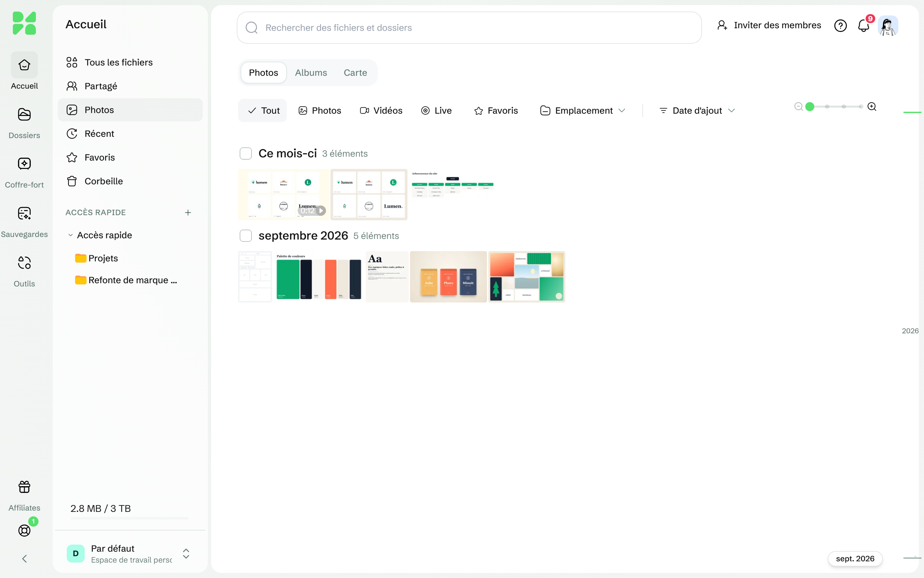924x578 pixels.
Task: Filter to Favoris only
Action: [x=496, y=110]
